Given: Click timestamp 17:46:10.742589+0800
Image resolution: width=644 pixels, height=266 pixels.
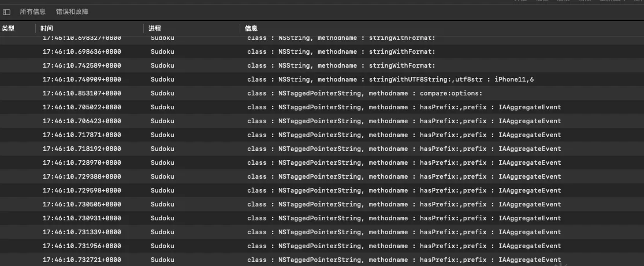Looking at the screenshot, I should [x=82, y=65].
